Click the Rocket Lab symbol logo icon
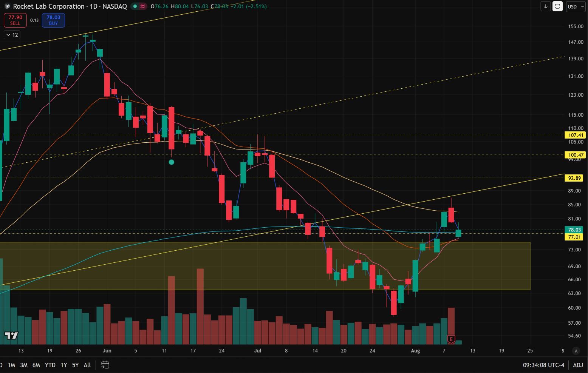This screenshot has height=373, width=588. (7, 6)
